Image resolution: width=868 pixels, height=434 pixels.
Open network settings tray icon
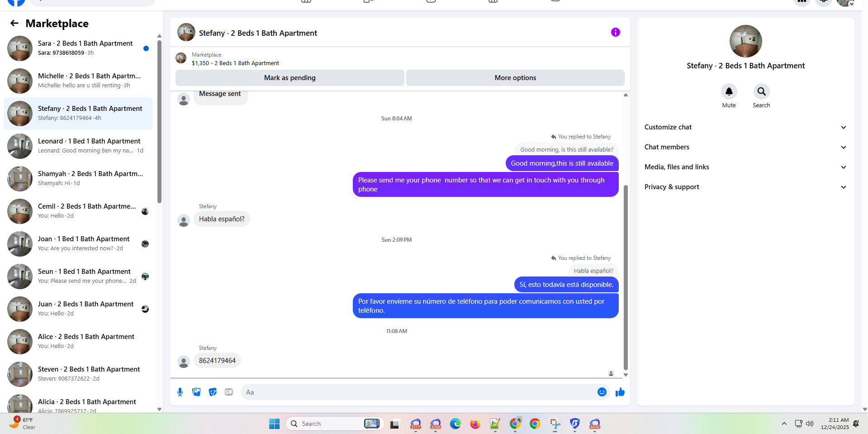798,424
